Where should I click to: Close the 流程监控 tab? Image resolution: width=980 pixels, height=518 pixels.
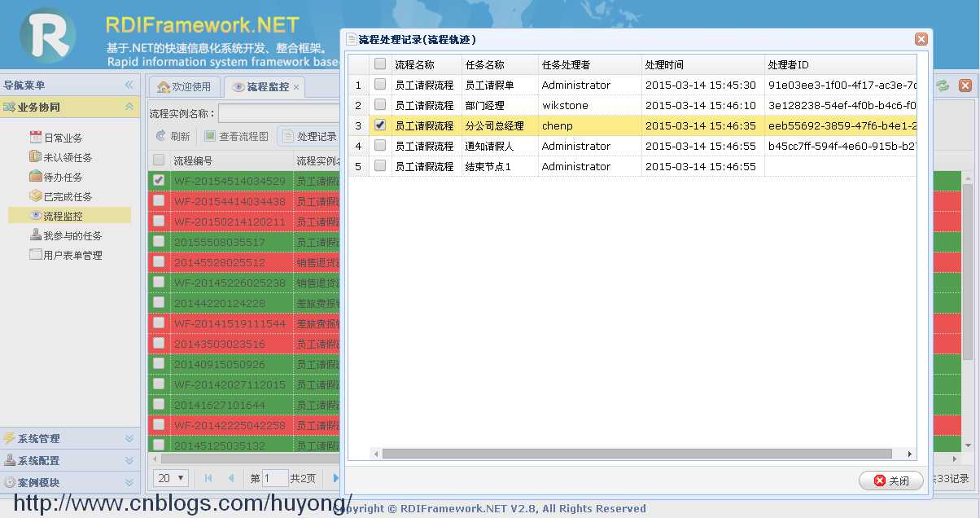coord(296,87)
